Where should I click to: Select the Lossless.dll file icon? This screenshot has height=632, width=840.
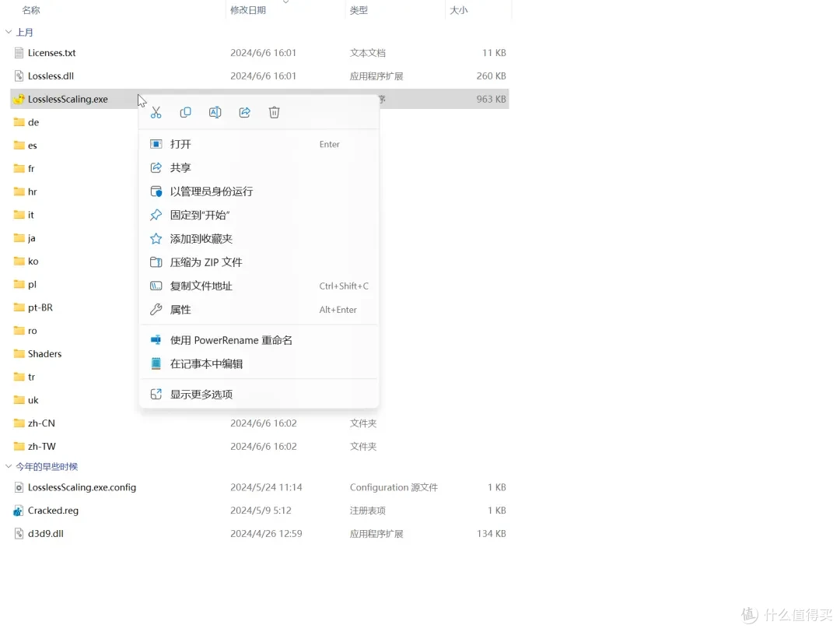tap(19, 75)
